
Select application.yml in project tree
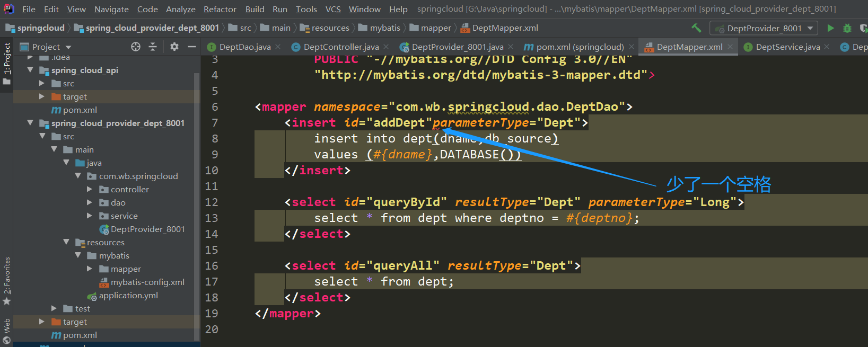[x=122, y=295]
